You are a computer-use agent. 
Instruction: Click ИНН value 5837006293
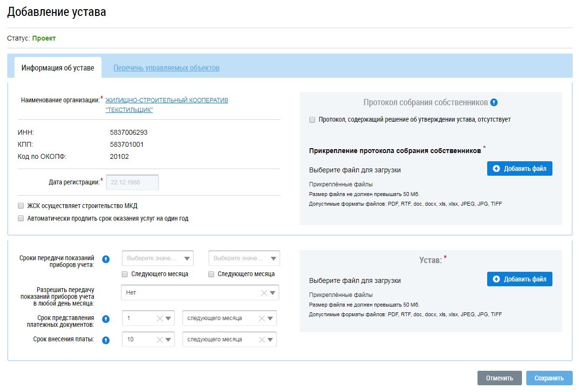tap(129, 132)
